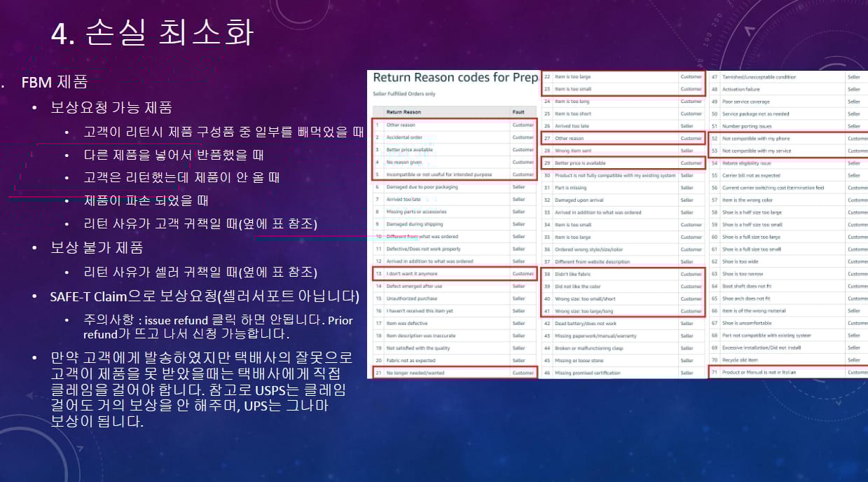Select the 'Carrier bill not as expected' row

point(788,175)
